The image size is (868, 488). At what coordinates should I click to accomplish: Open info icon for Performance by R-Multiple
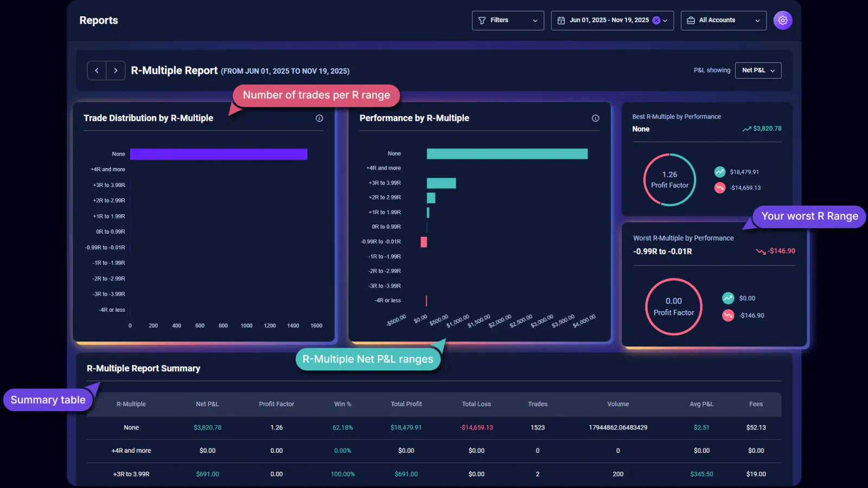(595, 118)
